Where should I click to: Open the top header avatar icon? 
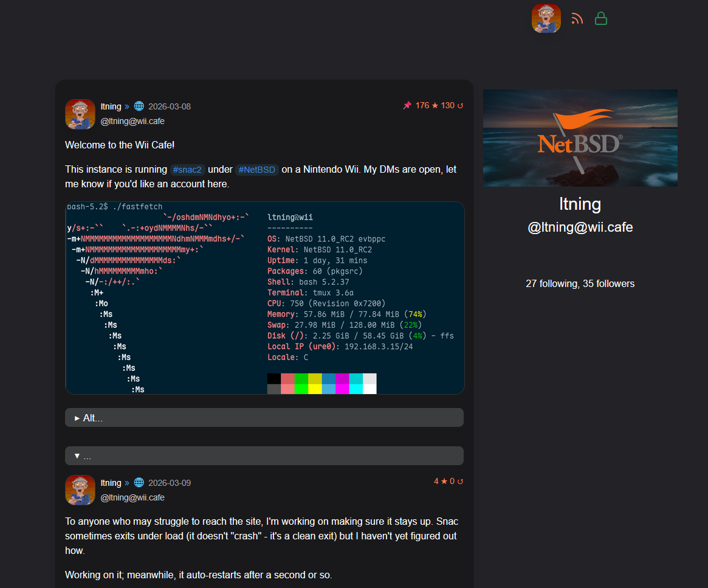tap(546, 18)
